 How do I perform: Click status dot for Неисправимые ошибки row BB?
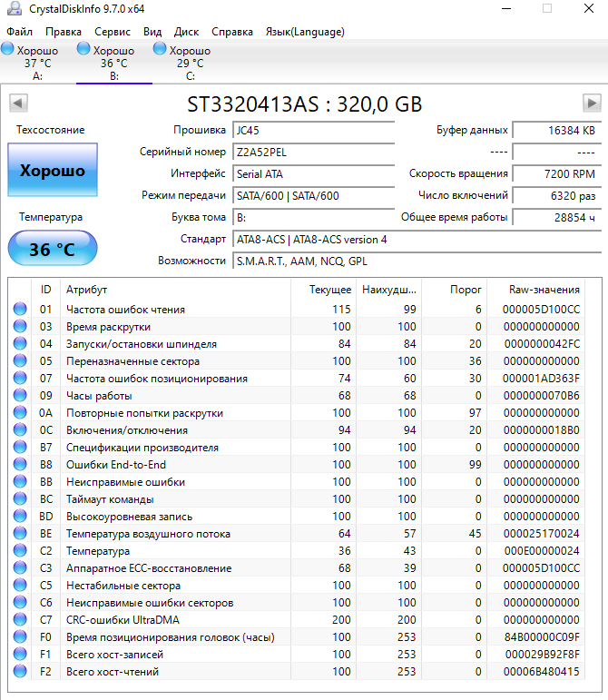[20, 482]
